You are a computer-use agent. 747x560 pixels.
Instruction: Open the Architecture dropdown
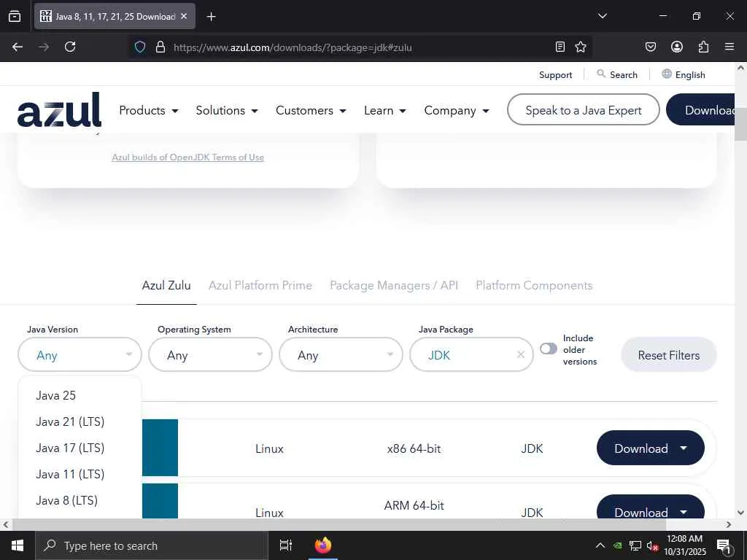[341, 355]
